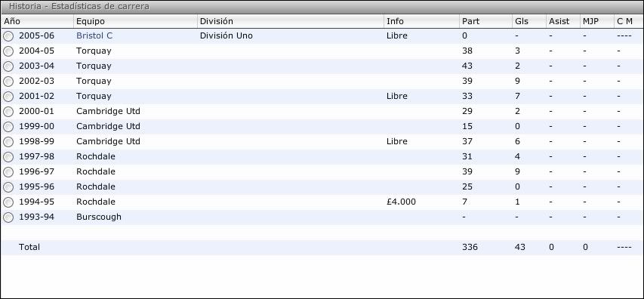
Task: Click Torquay in the 2002-03 row
Action: (94, 81)
